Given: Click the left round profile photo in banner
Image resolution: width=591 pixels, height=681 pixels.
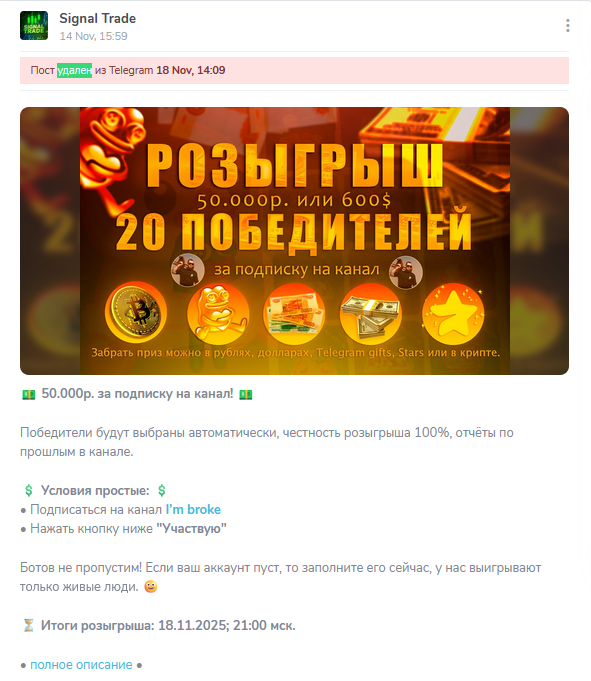Looking at the screenshot, I should coord(188,270).
